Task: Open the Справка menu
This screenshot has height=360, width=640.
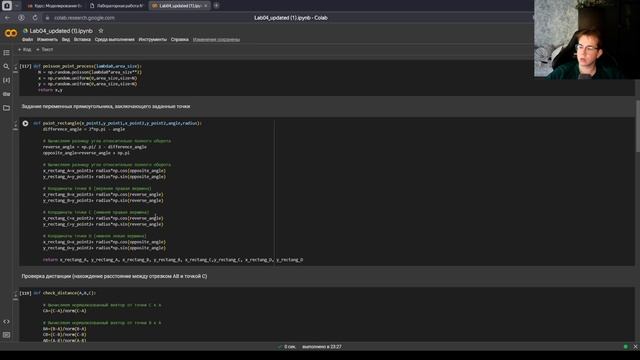Action: point(180,40)
